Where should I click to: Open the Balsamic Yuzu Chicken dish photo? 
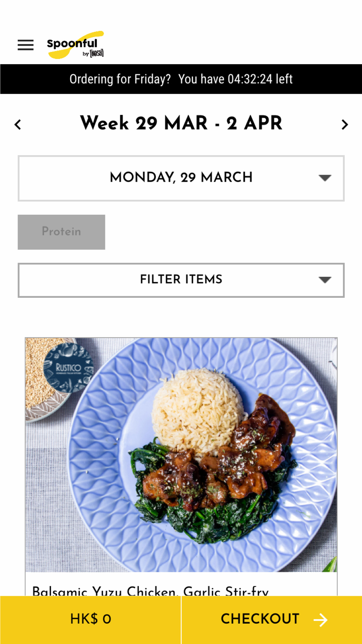click(x=181, y=455)
